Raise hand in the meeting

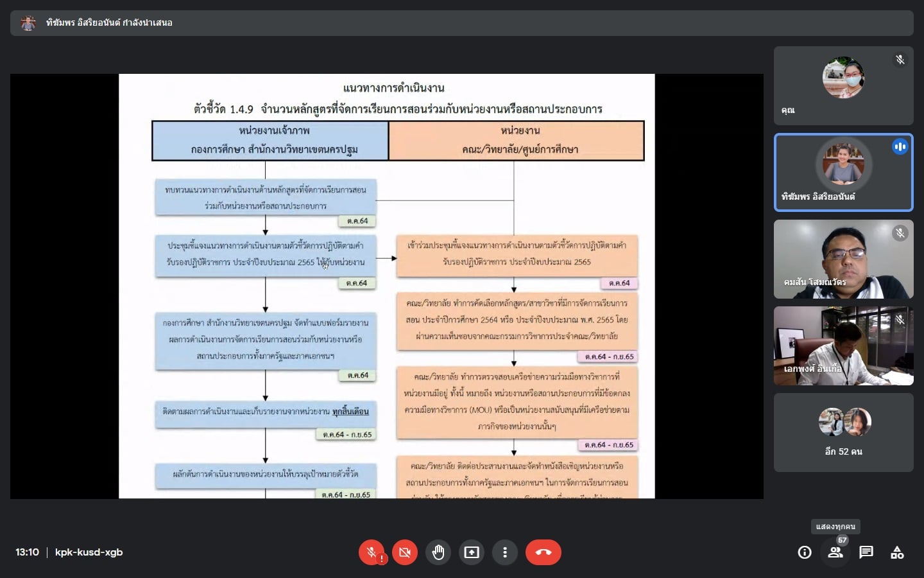pyautogui.click(x=438, y=552)
